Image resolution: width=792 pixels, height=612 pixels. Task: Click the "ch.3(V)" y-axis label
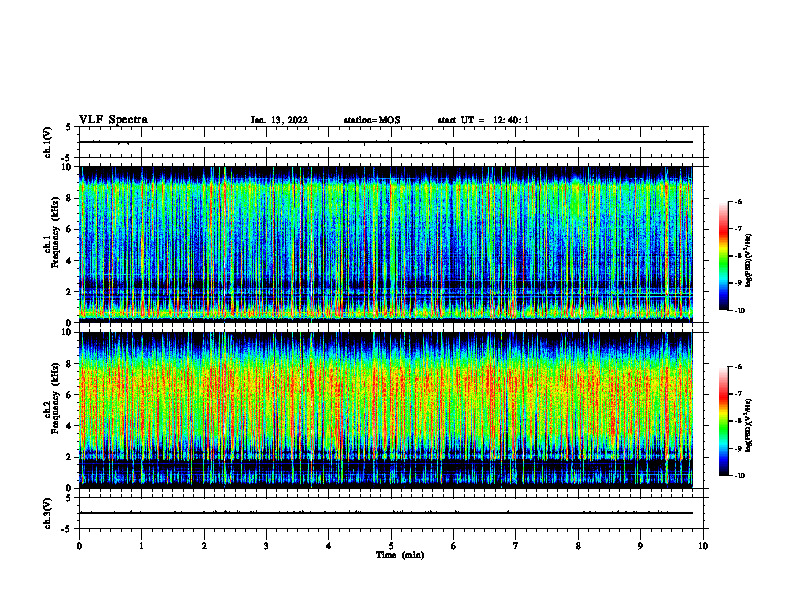pyautogui.click(x=48, y=513)
